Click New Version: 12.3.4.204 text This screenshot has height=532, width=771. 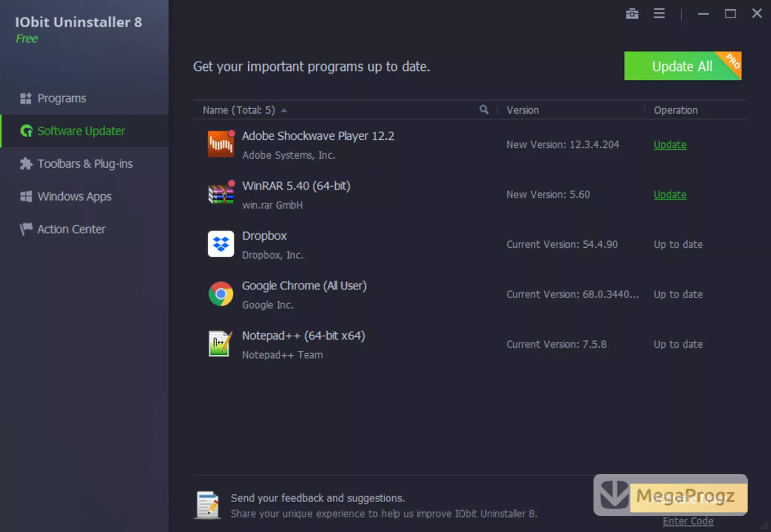(x=563, y=145)
